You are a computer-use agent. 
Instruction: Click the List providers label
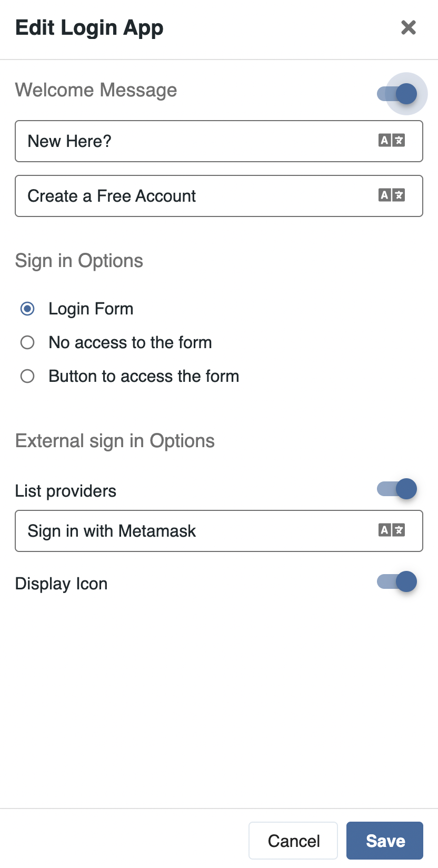click(66, 491)
